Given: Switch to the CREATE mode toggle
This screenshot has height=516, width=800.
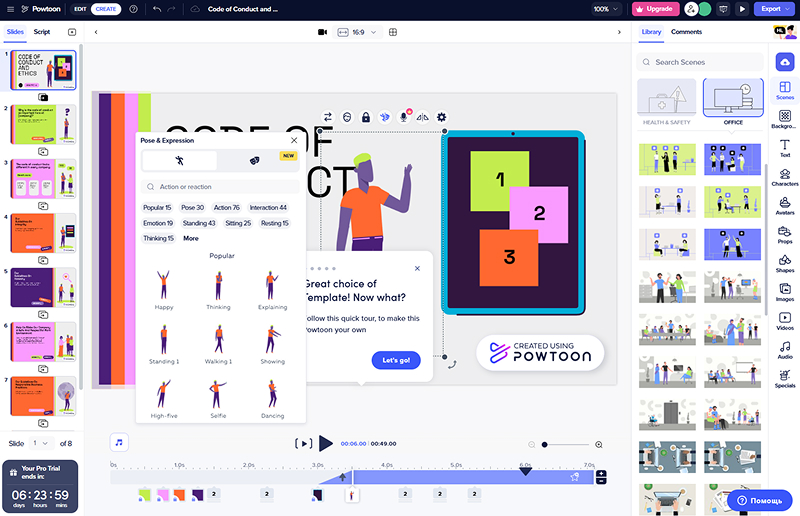Looking at the screenshot, I should pyautogui.click(x=105, y=9).
